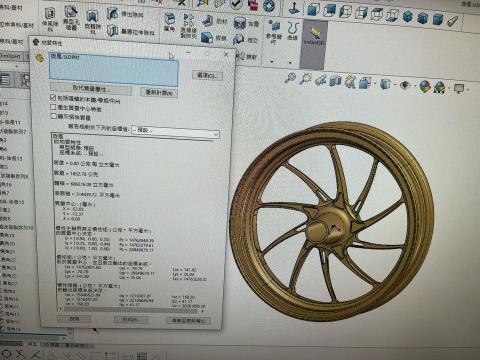Click the selected items list box
The image size is (480, 360).
coord(114,69)
